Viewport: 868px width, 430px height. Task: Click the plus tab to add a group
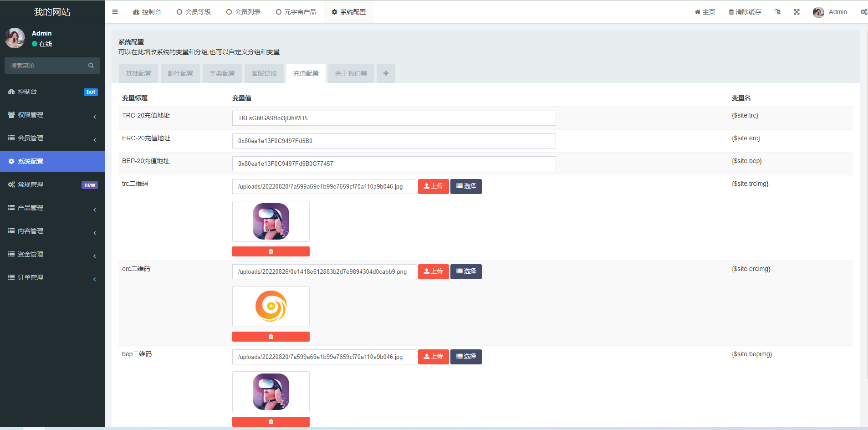click(x=386, y=73)
